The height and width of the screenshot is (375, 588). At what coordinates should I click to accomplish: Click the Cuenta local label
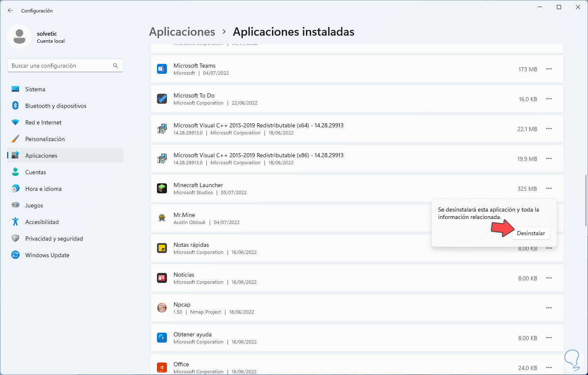pyautogui.click(x=51, y=41)
